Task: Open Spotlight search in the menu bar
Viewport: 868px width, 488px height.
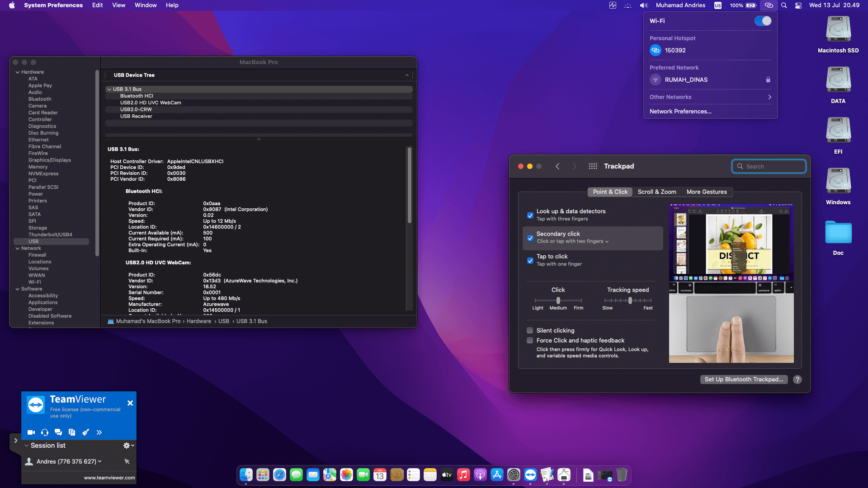Action: [784, 5]
